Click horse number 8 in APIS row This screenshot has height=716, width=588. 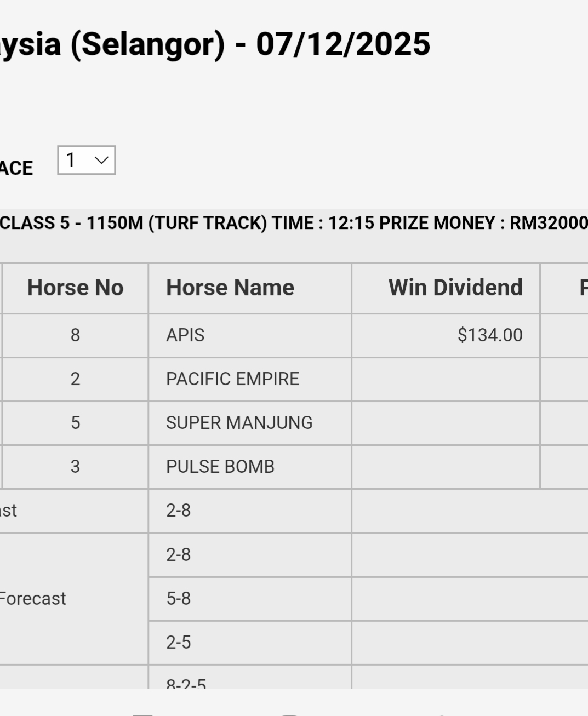(75, 335)
